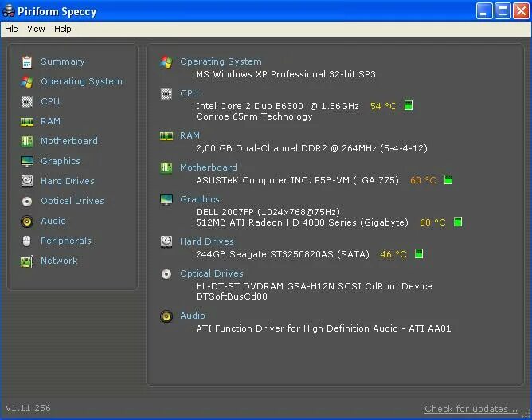Show the Graphics sidebar section
The image size is (532, 420).
pyautogui.click(x=61, y=161)
